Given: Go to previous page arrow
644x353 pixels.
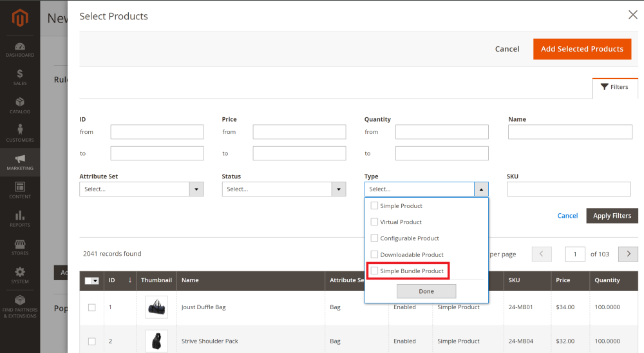Looking at the screenshot, I should [542, 254].
